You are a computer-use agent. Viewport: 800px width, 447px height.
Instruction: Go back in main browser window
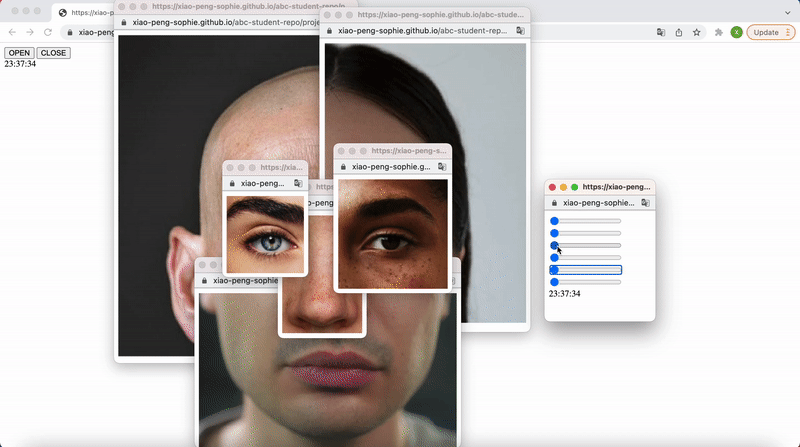click(12, 32)
